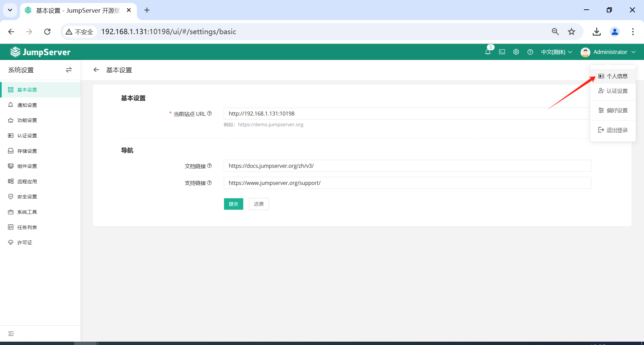Close the JumpServer browser tab

(129, 10)
